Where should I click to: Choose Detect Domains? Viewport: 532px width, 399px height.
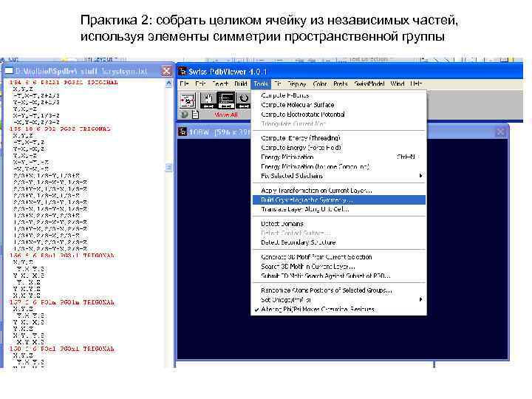(x=339, y=224)
